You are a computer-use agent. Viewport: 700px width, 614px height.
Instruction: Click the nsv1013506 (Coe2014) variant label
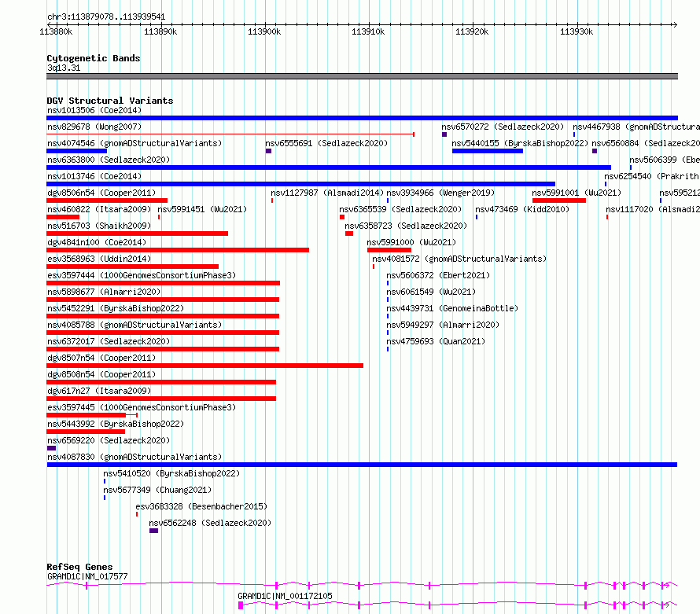[94, 110]
